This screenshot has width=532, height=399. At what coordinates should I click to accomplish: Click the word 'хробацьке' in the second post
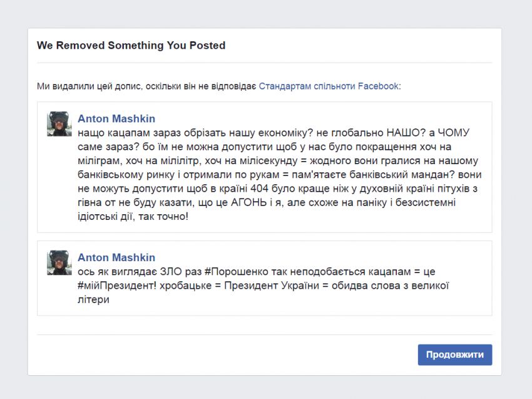pyautogui.click(x=186, y=286)
